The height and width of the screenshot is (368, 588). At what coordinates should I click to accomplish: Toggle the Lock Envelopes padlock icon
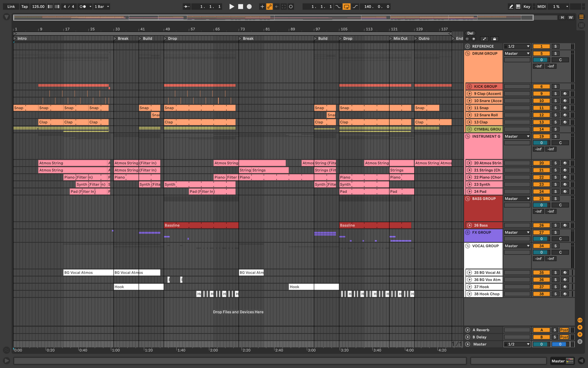495,39
